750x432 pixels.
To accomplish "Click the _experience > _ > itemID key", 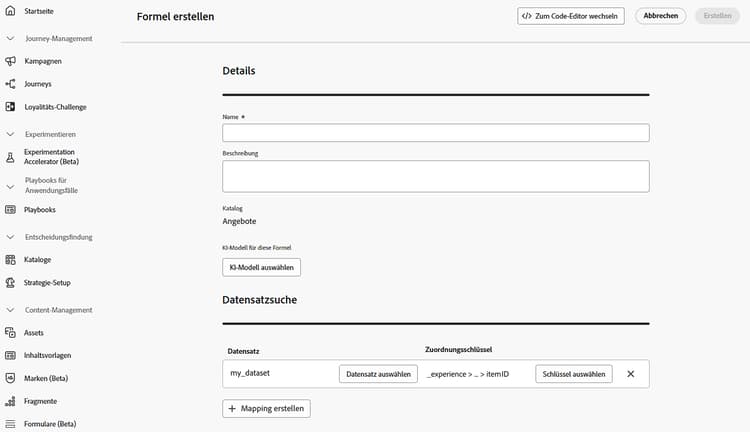I will point(468,374).
